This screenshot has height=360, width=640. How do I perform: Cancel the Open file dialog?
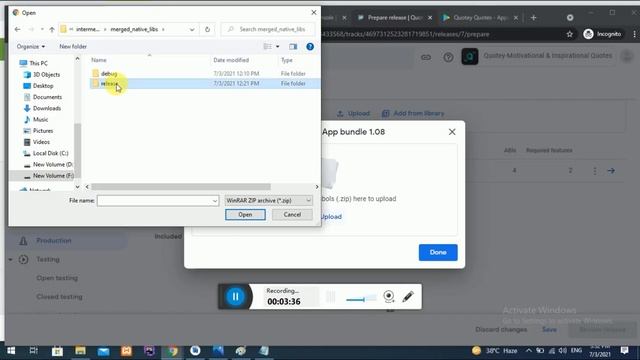(292, 215)
